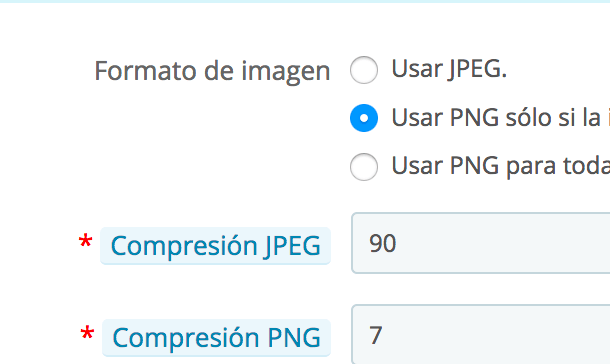Click the "Usar PNG para toda" option text

click(501, 166)
